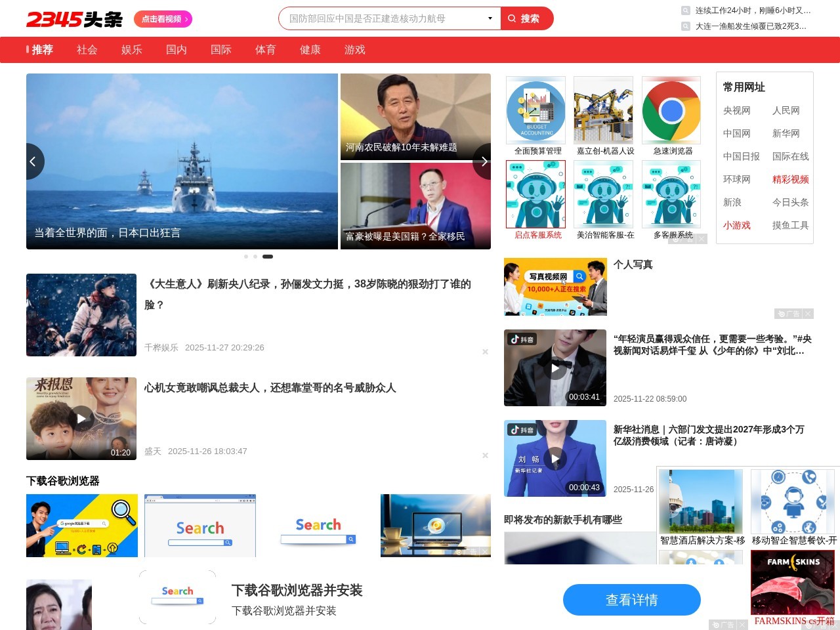840x630 pixels.
Task: Dismiss the 个人写真 ad with its ×
Action: click(808, 314)
